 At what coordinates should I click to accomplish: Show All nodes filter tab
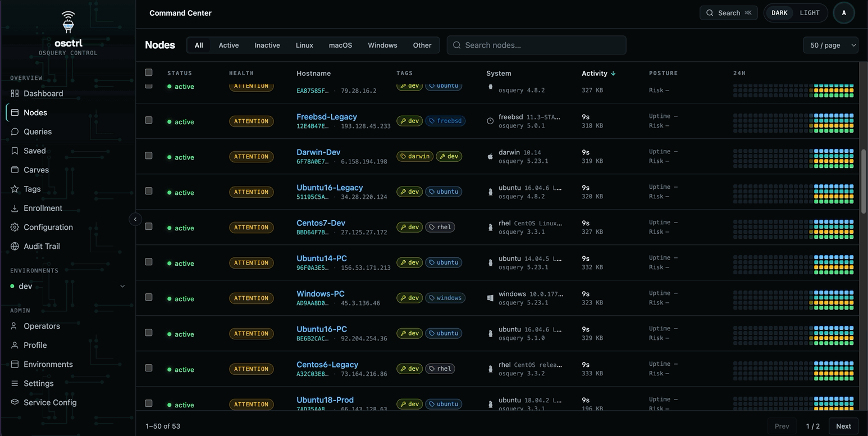point(199,45)
